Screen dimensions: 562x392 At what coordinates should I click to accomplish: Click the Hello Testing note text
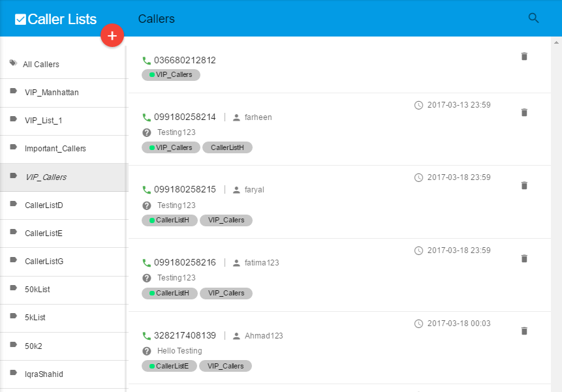[x=180, y=351]
